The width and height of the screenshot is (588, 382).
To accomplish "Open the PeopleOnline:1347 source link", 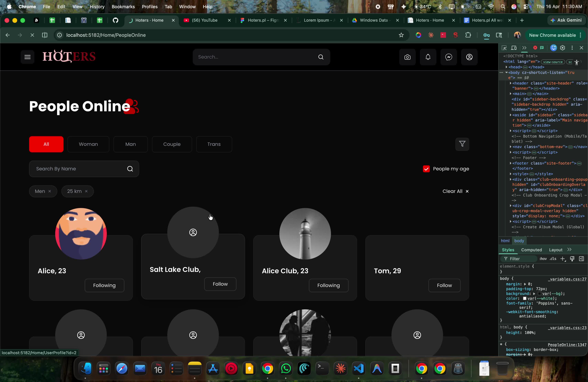I will coord(567,345).
